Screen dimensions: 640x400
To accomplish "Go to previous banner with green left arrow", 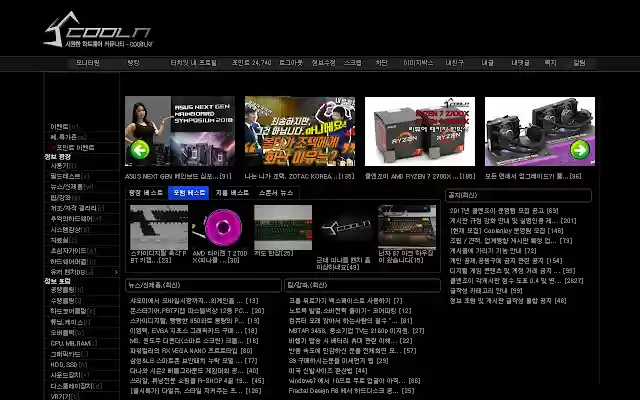I will point(140,150).
